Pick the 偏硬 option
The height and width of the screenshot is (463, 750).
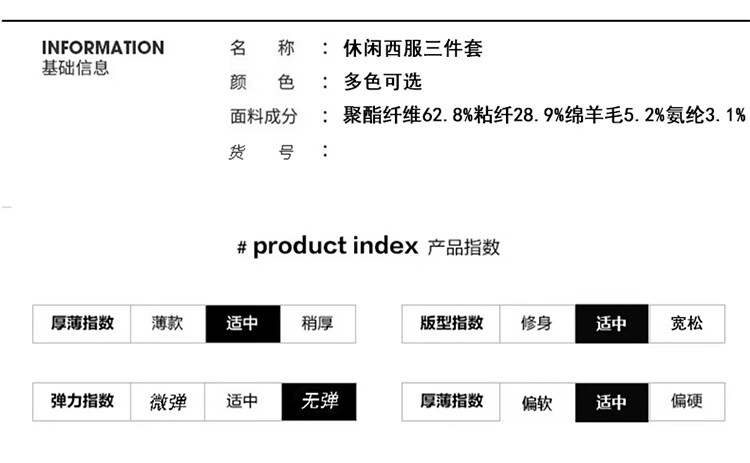tap(687, 402)
